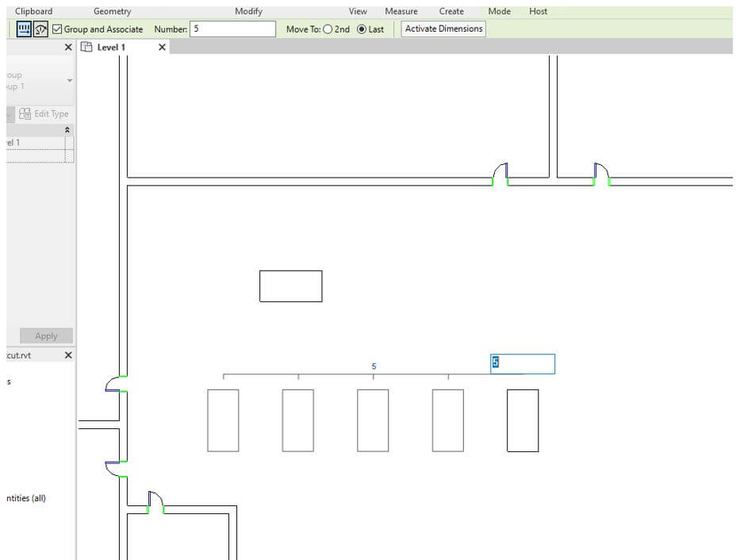This screenshot has width=740, height=560.
Task: Collapse the properties section chevron
Action: click(x=67, y=130)
